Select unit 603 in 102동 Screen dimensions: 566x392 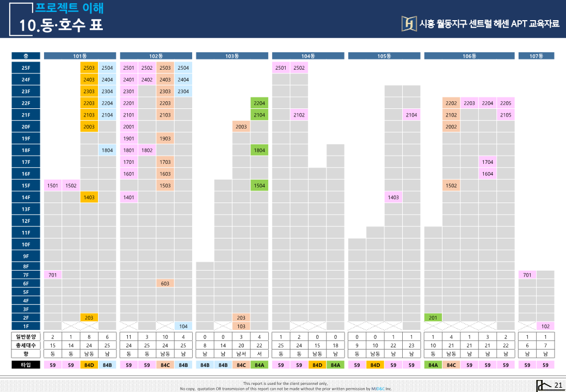pyautogui.click(x=165, y=284)
